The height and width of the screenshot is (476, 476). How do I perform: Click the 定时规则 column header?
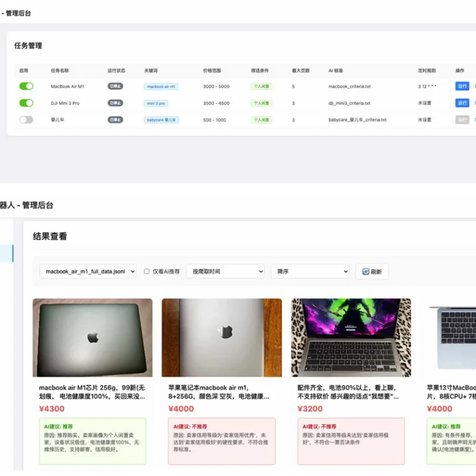[427, 70]
